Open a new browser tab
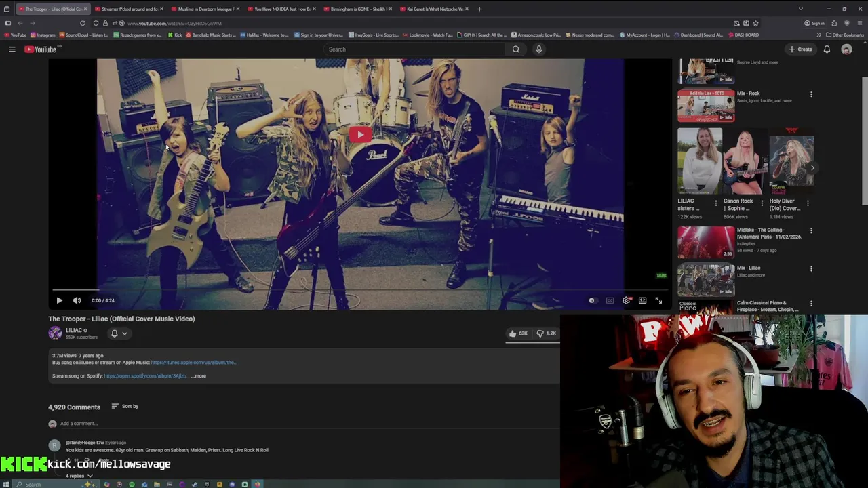868x488 pixels. coord(479,9)
